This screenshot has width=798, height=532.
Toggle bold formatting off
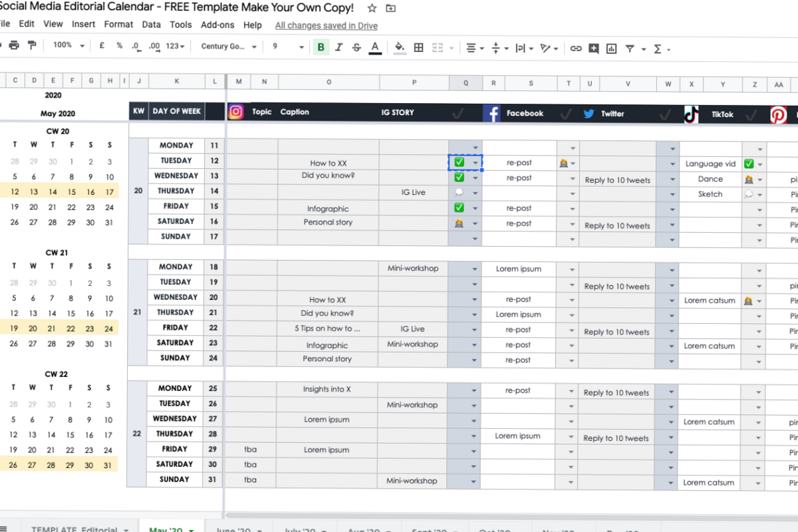coord(320,47)
